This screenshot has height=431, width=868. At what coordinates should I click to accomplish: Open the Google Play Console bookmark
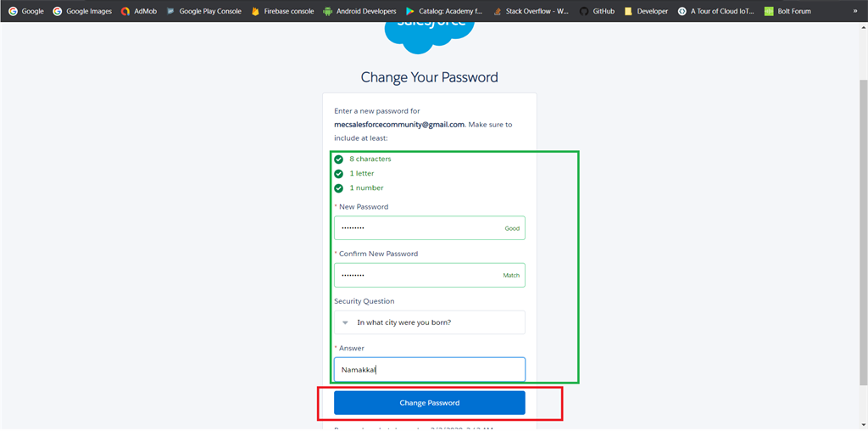click(x=203, y=11)
